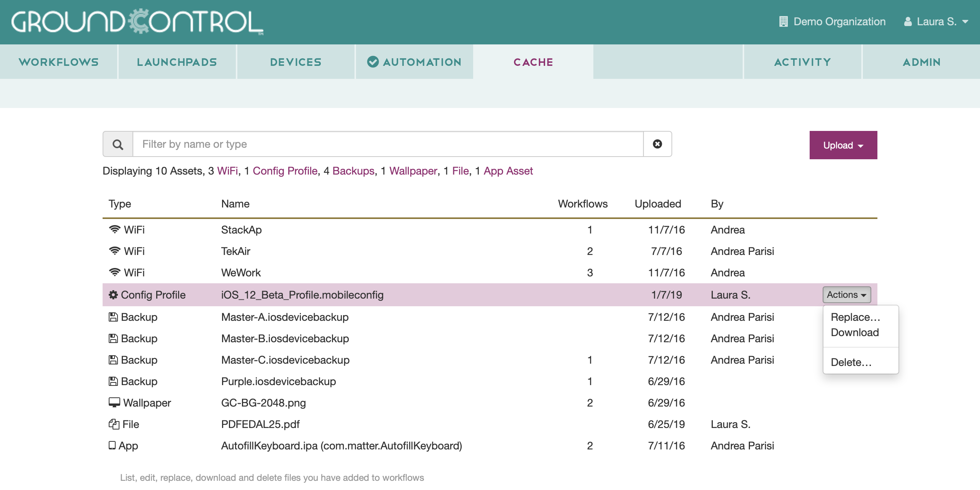Click the search magnifier icon

tap(118, 144)
